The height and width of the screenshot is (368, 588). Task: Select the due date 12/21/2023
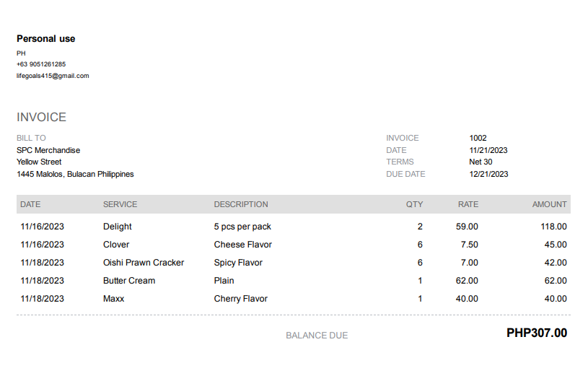(488, 174)
